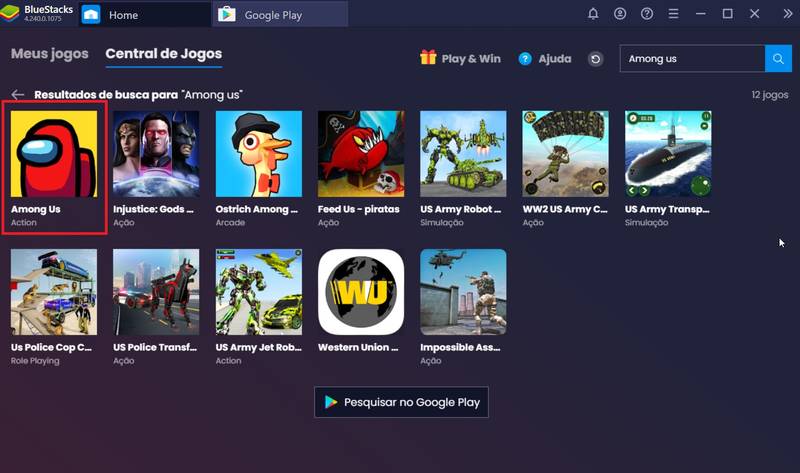
Task: Click the refresh circular arrow icon
Action: pos(595,59)
